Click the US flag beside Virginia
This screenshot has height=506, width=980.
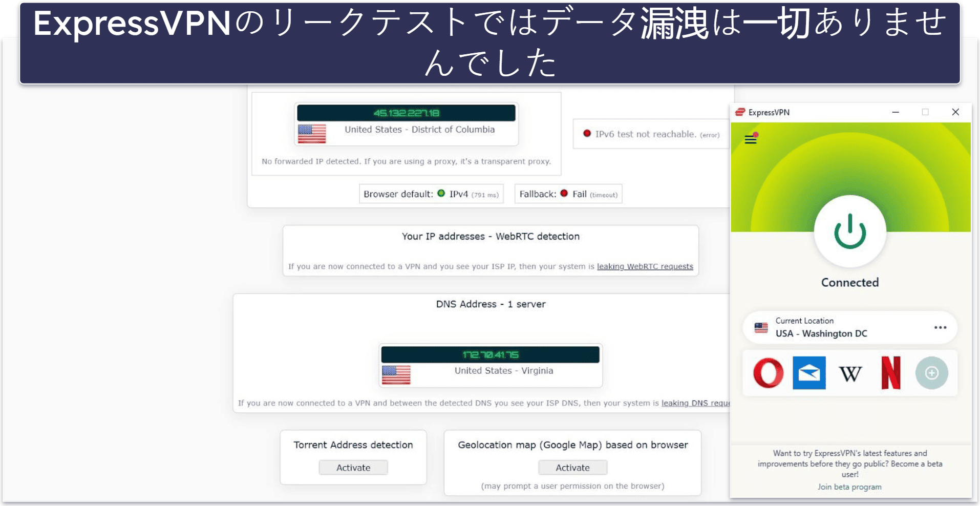(x=396, y=375)
